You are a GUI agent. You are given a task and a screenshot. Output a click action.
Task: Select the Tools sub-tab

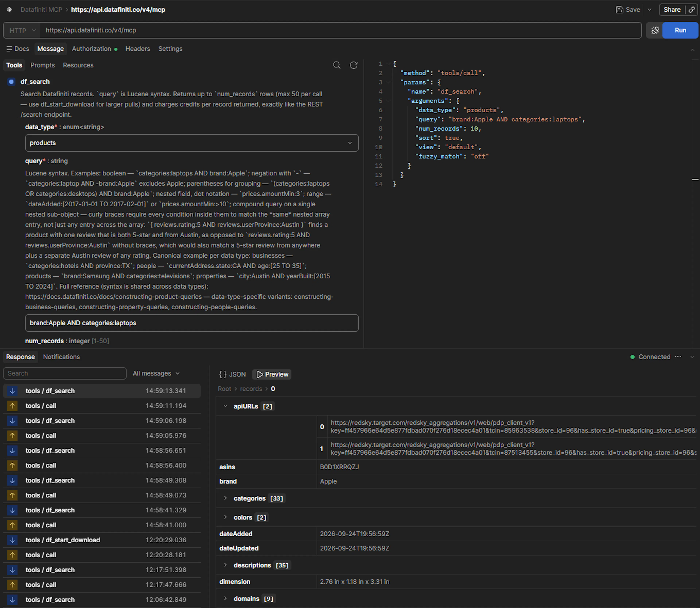(14, 65)
